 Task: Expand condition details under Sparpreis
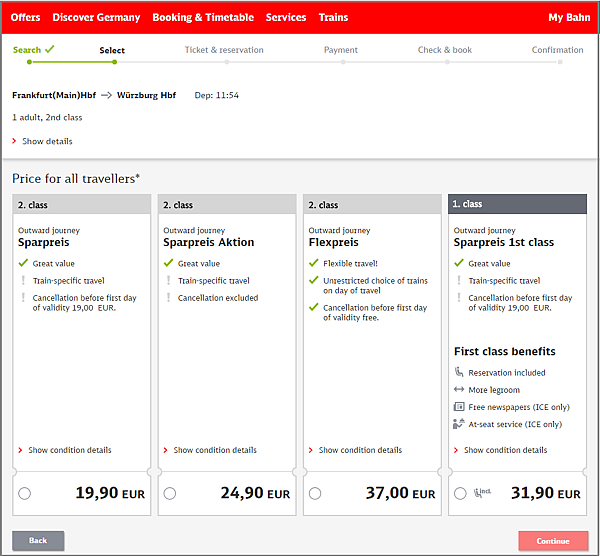click(69, 450)
